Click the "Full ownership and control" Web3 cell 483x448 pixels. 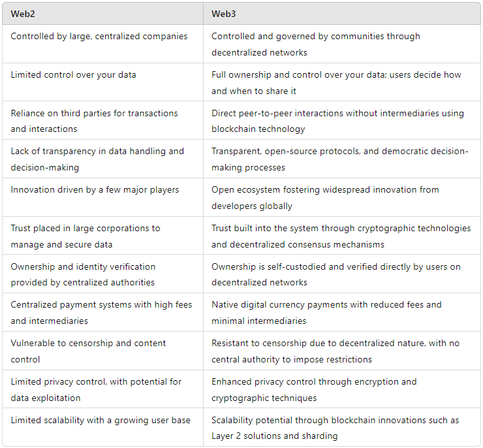(x=336, y=82)
